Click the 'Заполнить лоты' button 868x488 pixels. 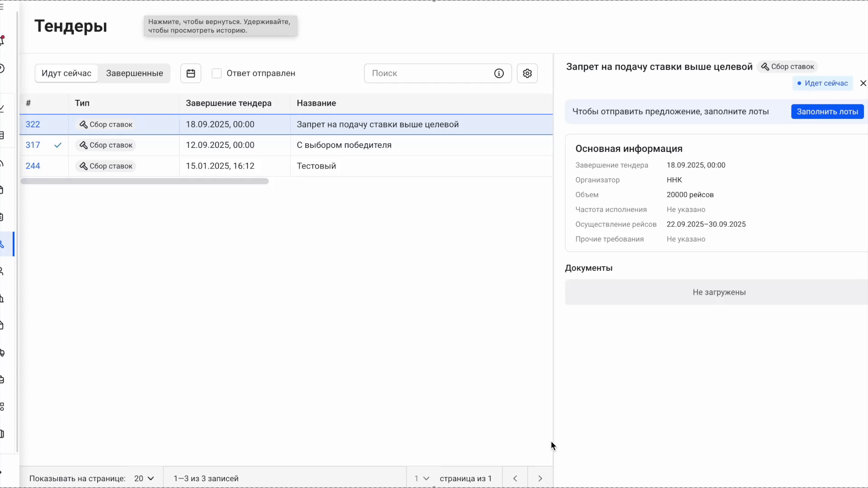pos(827,112)
